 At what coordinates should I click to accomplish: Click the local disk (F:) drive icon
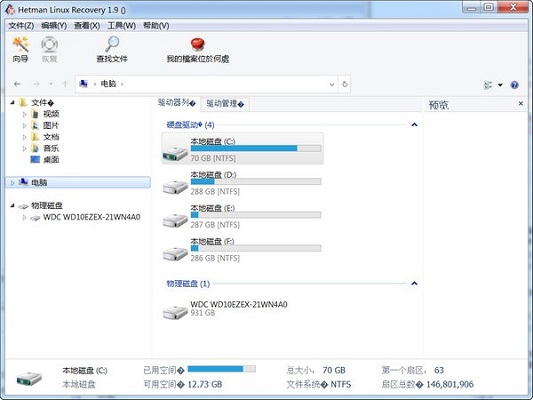click(x=175, y=253)
